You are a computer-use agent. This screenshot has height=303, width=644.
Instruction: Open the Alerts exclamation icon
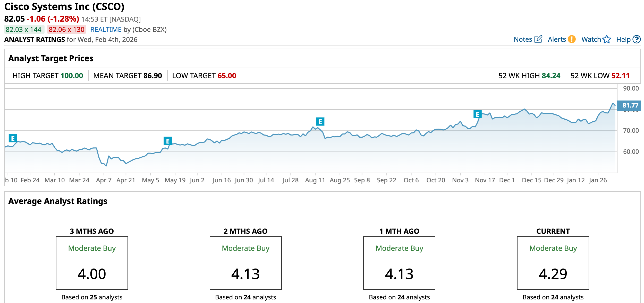(x=572, y=39)
